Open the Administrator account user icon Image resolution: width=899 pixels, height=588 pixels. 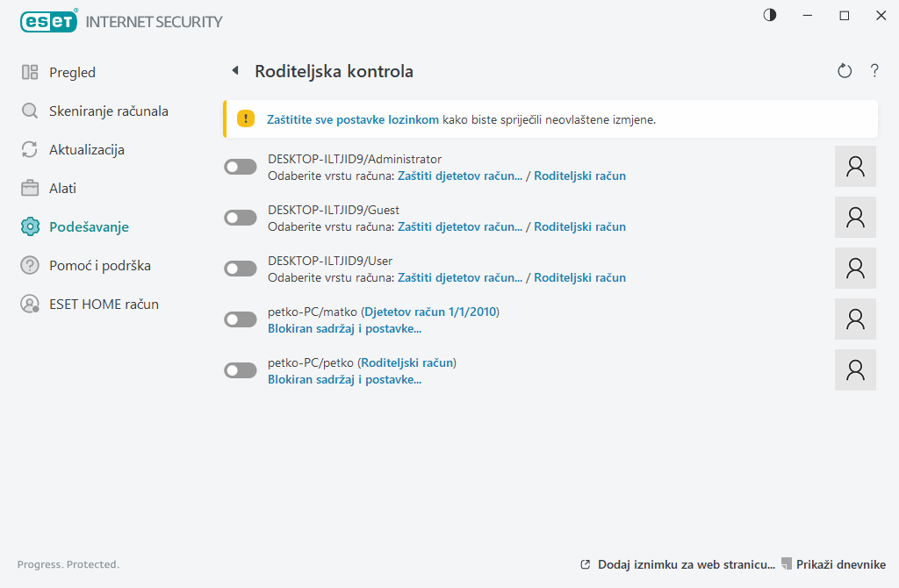[855, 167]
